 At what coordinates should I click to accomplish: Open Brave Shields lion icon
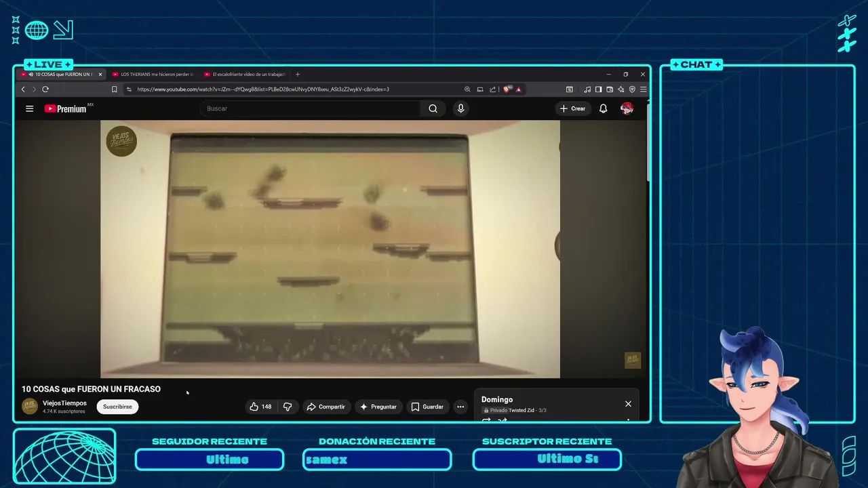point(507,89)
